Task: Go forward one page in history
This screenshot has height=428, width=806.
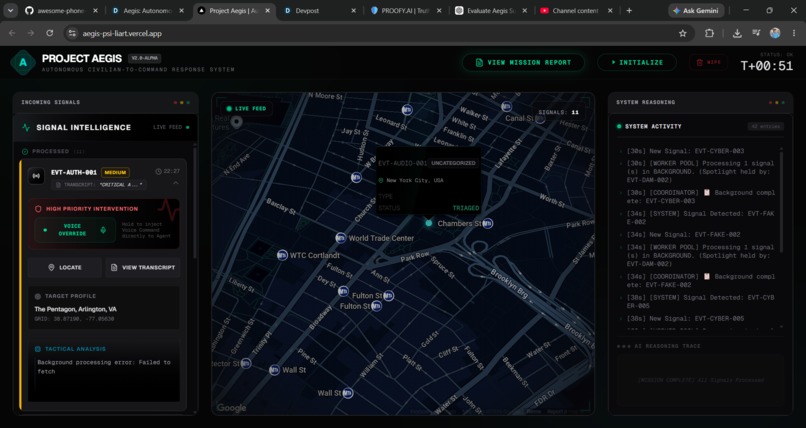Action: click(31, 33)
